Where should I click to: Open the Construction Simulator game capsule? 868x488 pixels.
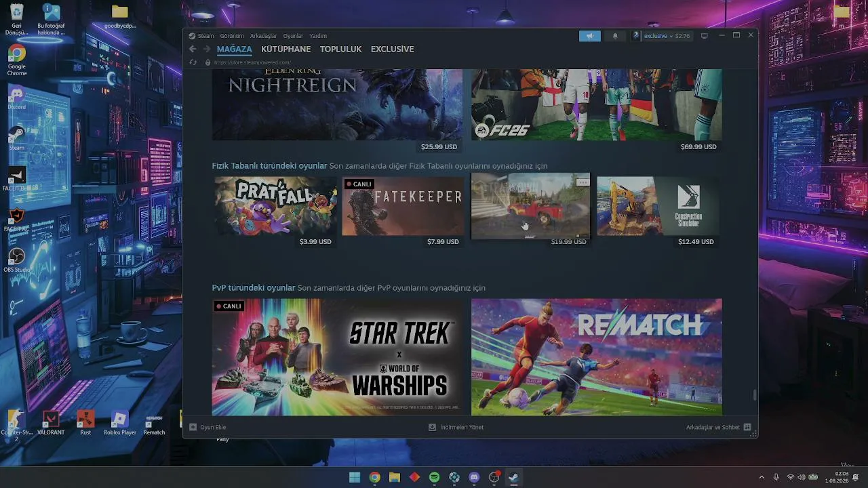coord(658,207)
